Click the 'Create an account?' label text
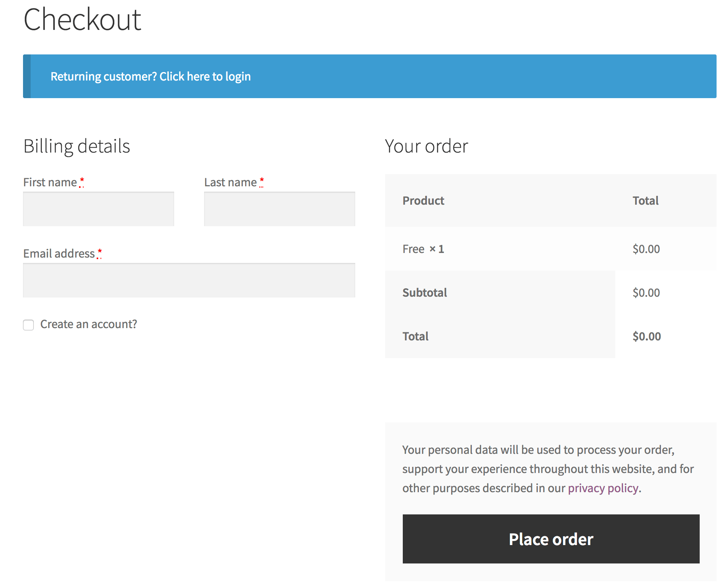The width and height of the screenshot is (725, 588). coord(89,324)
